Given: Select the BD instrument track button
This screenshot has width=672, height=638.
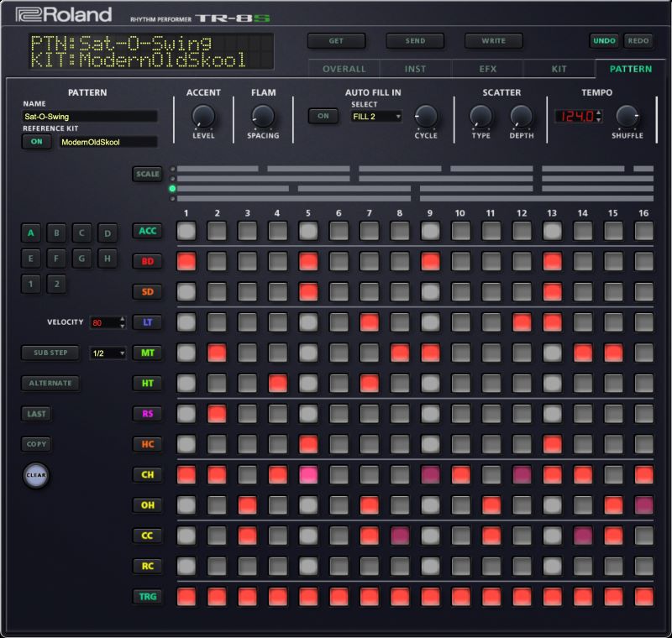Looking at the screenshot, I should click(x=148, y=261).
